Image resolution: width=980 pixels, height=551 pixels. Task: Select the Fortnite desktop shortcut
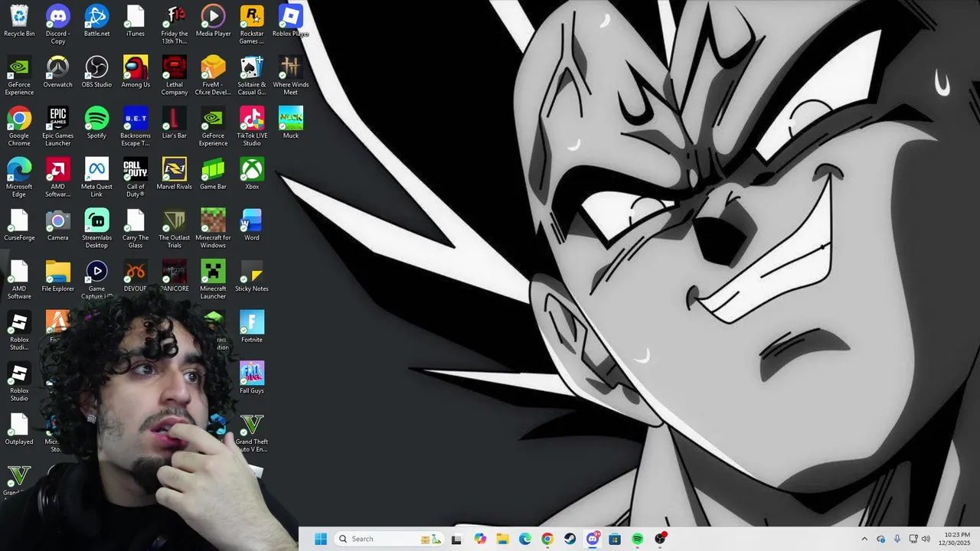[252, 328]
